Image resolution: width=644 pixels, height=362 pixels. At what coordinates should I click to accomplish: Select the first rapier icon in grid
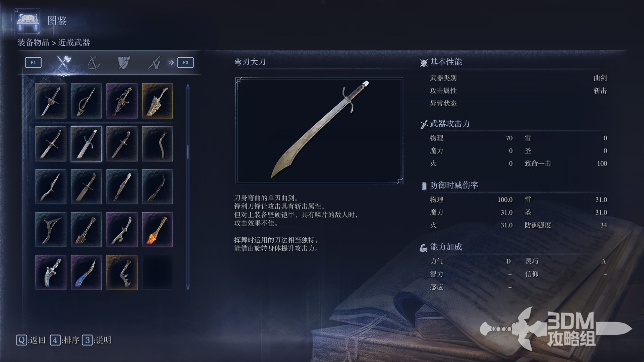51,101
